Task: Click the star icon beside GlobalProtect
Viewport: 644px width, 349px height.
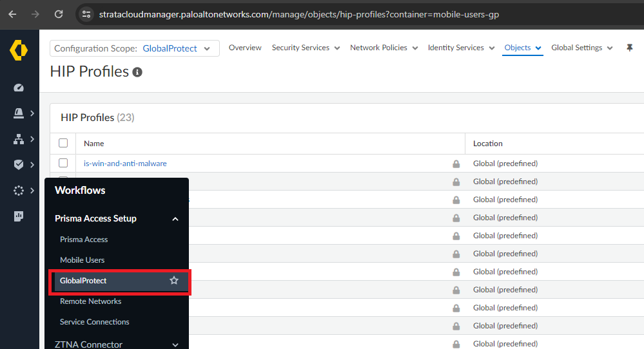Action: coord(174,281)
